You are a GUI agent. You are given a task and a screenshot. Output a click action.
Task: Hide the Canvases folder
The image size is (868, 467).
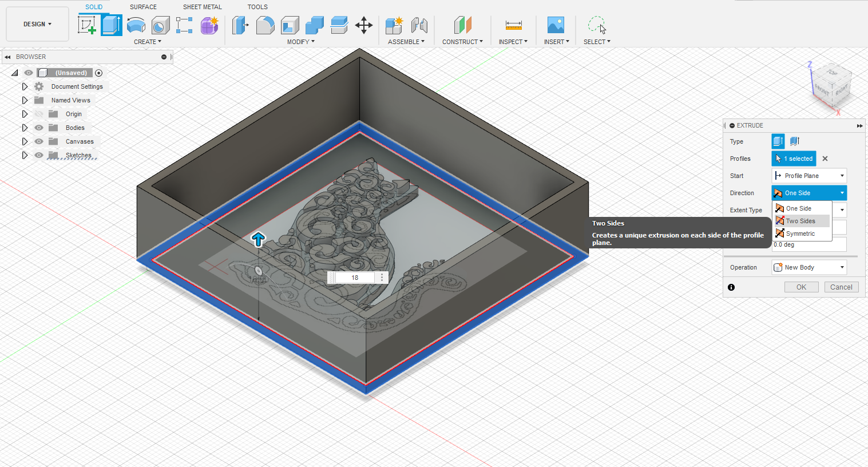[39, 141]
